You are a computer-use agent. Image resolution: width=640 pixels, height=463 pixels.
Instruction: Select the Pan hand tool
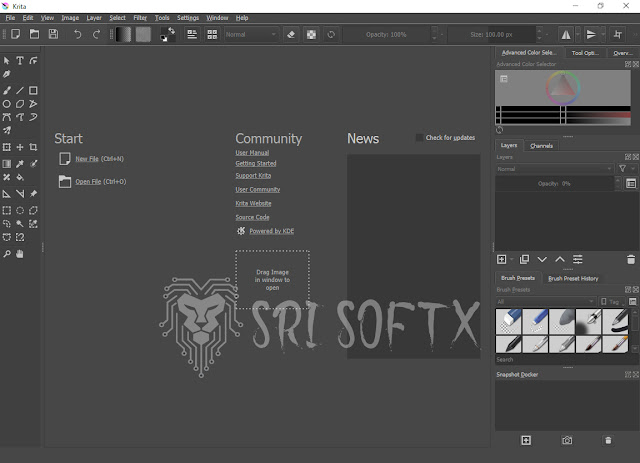(20, 254)
